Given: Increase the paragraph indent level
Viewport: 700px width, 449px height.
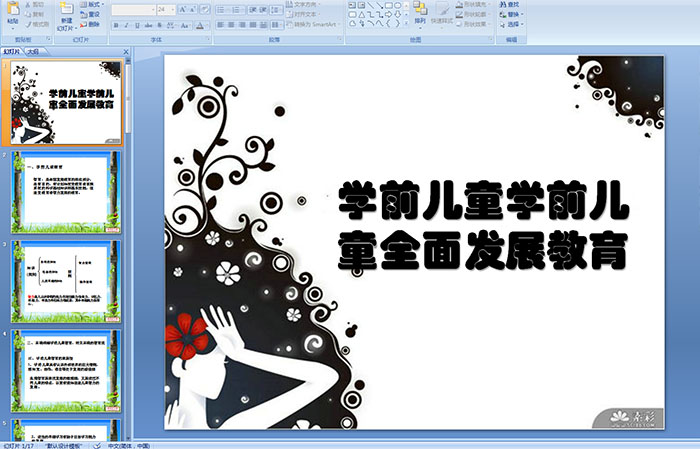Looking at the screenshot, I should coord(263,9).
